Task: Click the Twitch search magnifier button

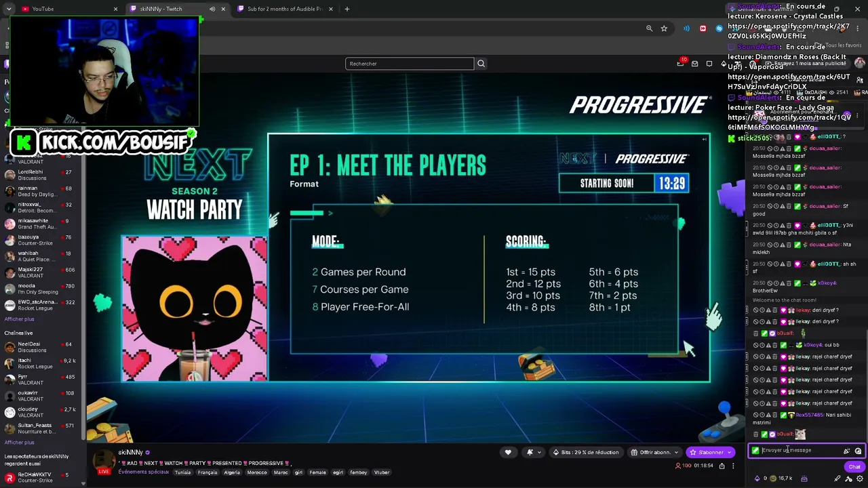Action: [x=481, y=64]
